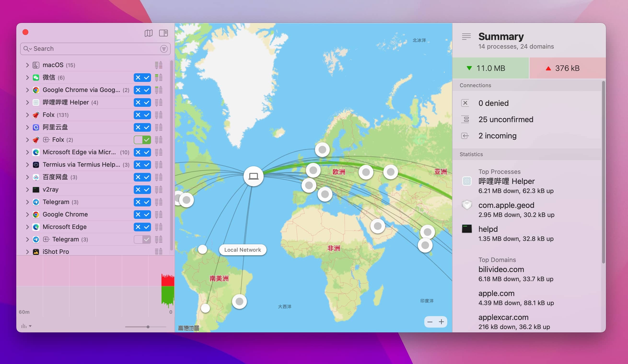
Task: Click the incoming connections arrow icon
Action: pyautogui.click(x=465, y=136)
